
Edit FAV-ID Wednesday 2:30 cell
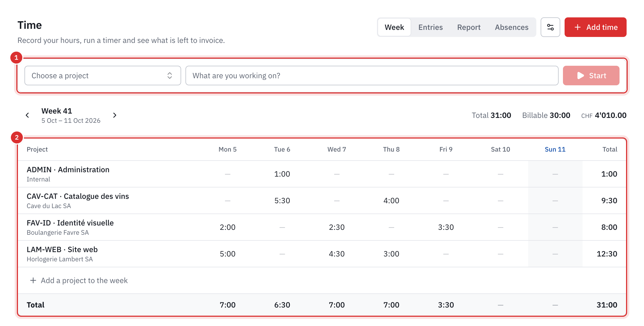click(x=337, y=227)
